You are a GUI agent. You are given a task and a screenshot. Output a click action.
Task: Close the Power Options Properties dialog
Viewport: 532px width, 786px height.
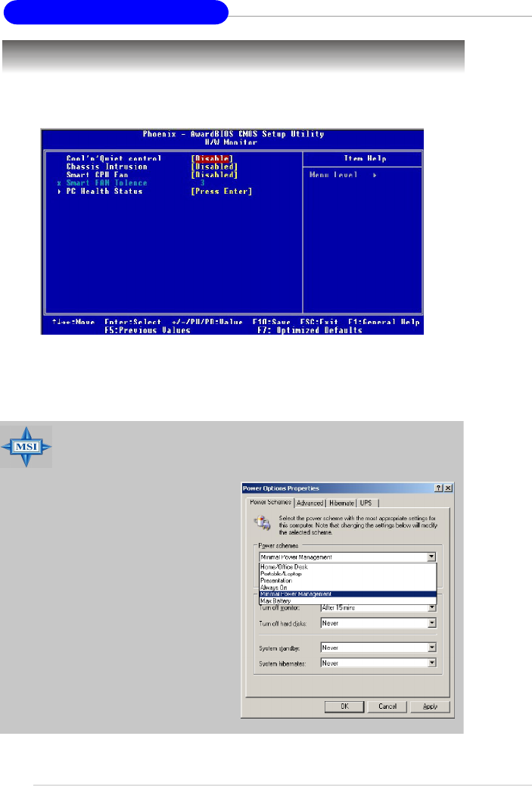448,488
